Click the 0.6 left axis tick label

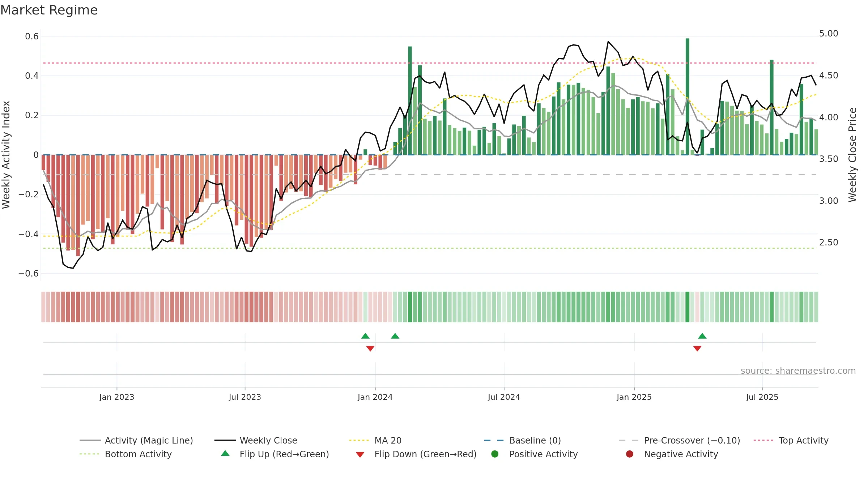[32, 36]
